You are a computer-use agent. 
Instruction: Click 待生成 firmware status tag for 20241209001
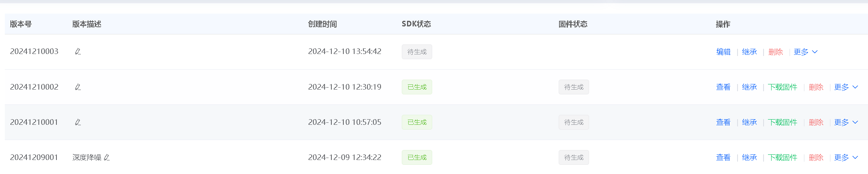pyautogui.click(x=573, y=158)
